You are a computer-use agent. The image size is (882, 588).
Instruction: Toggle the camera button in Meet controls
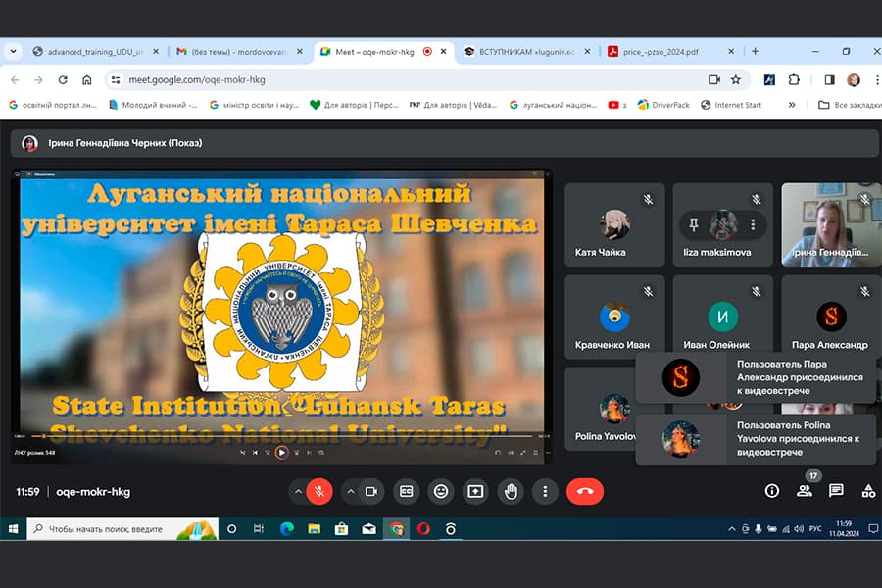click(x=370, y=491)
